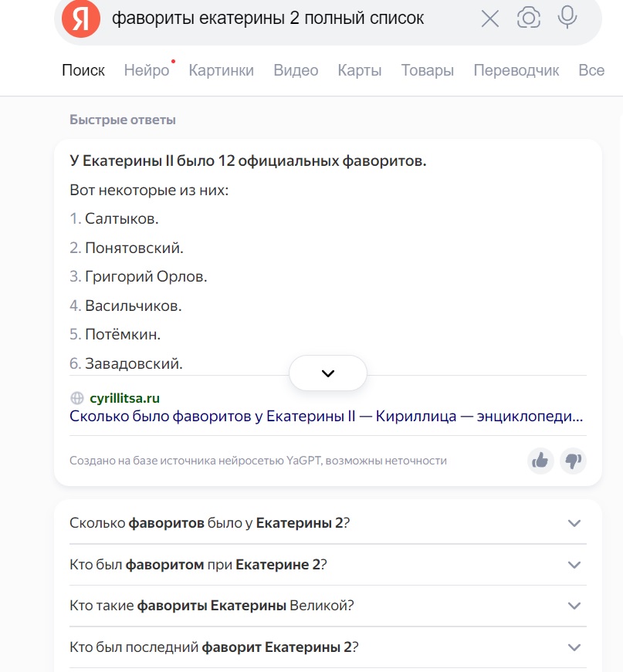Open the Кириллица article link

pos(326,417)
